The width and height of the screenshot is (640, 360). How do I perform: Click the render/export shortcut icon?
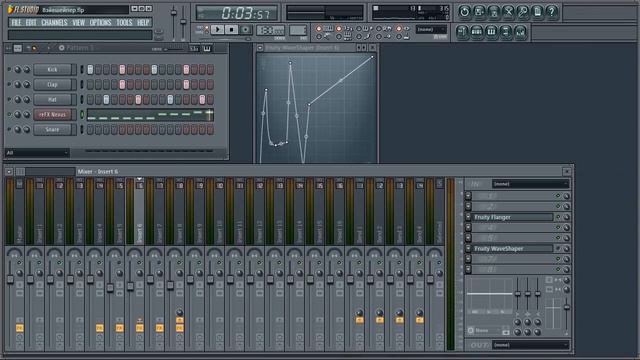[493, 12]
